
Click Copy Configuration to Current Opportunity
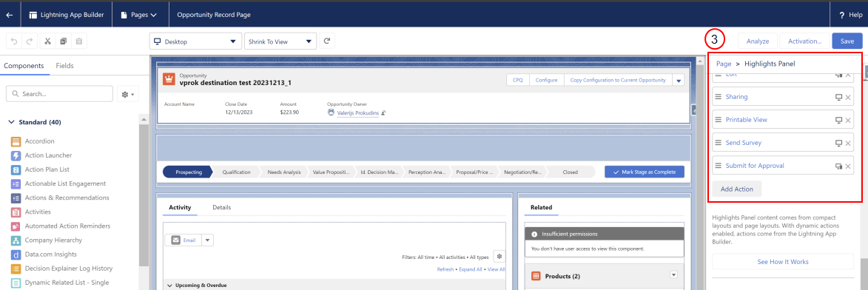click(x=618, y=80)
